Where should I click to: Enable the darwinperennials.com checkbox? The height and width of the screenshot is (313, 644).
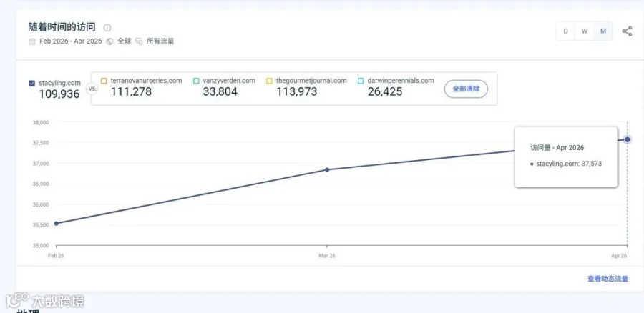(361, 81)
